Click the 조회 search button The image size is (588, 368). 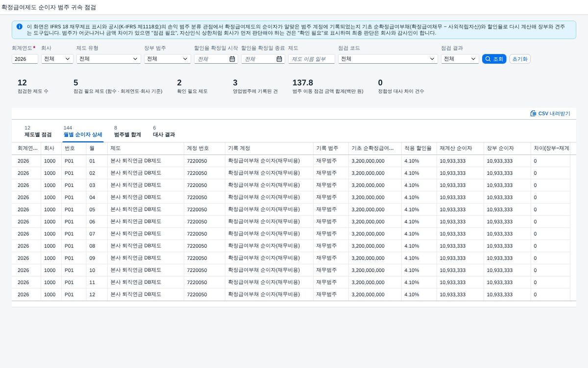494,59
